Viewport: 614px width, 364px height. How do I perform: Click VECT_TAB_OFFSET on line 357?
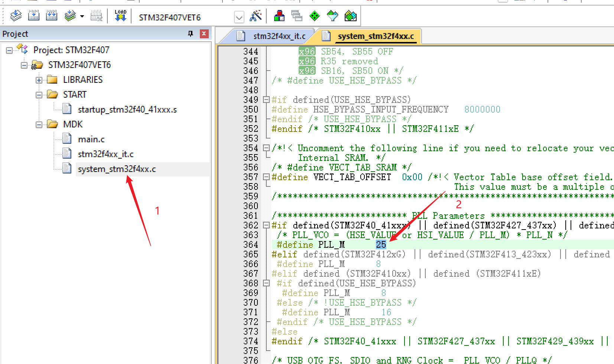click(352, 177)
